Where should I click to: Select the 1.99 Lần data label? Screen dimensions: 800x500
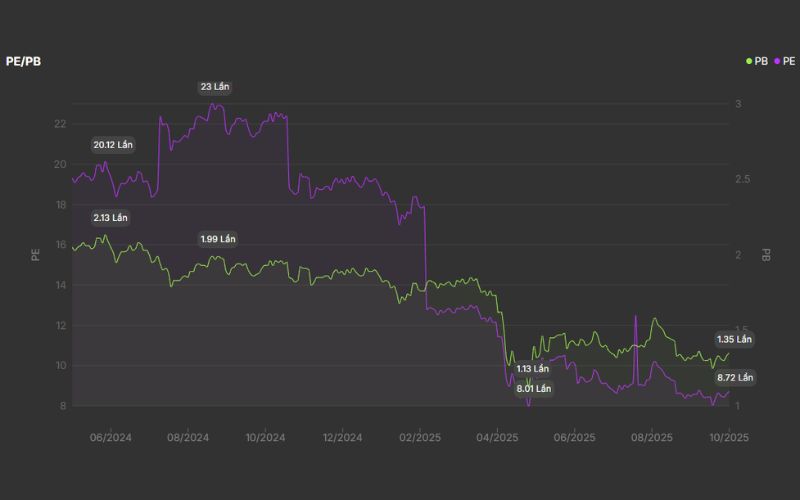(x=217, y=239)
